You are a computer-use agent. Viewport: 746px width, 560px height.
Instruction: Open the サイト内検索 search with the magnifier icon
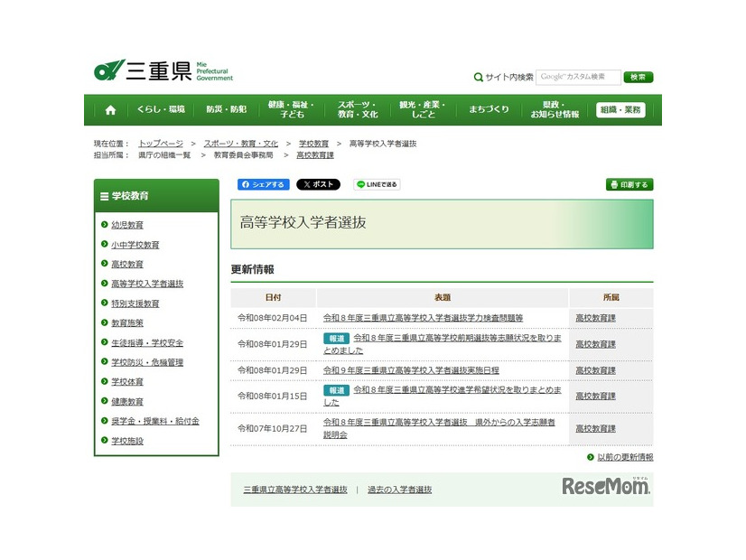[x=479, y=77]
